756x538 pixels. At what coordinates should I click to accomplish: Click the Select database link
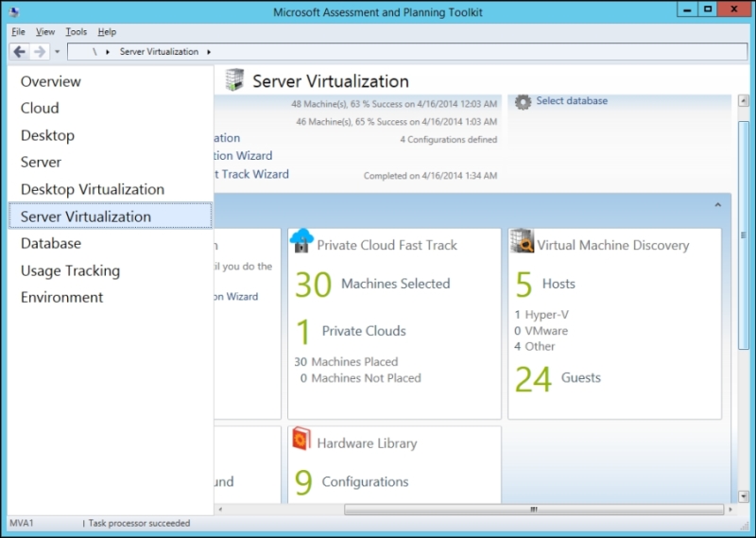(572, 101)
